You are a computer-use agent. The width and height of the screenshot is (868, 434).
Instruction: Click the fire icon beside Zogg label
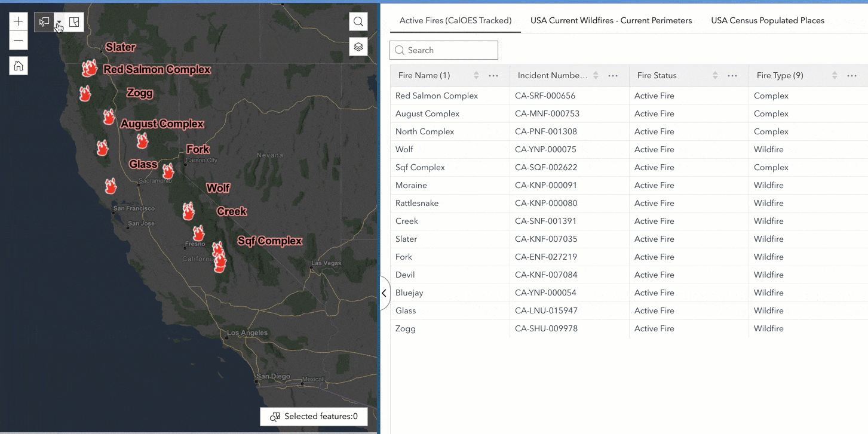click(85, 93)
